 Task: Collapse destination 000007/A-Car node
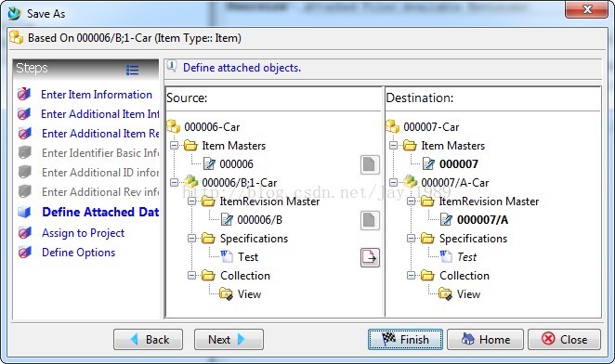tap(393, 182)
